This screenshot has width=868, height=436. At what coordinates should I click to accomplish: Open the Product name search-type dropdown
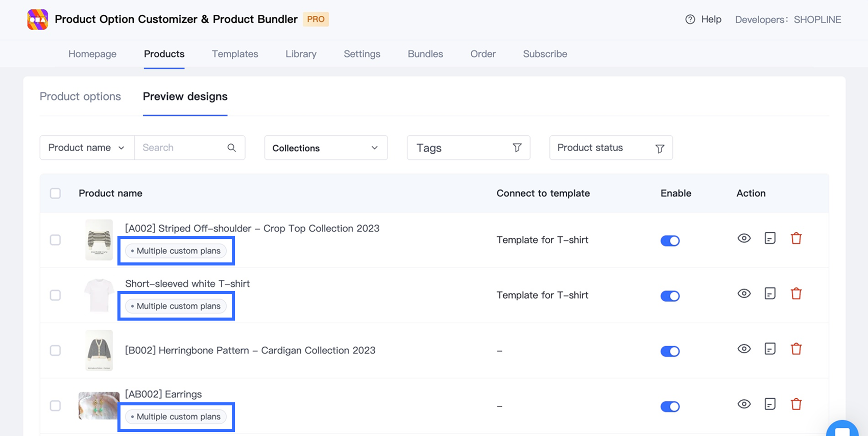pos(87,148)
